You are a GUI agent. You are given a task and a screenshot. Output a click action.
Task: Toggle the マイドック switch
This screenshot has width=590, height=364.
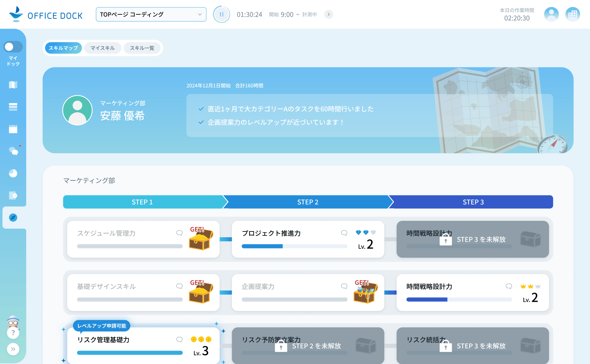13,47
